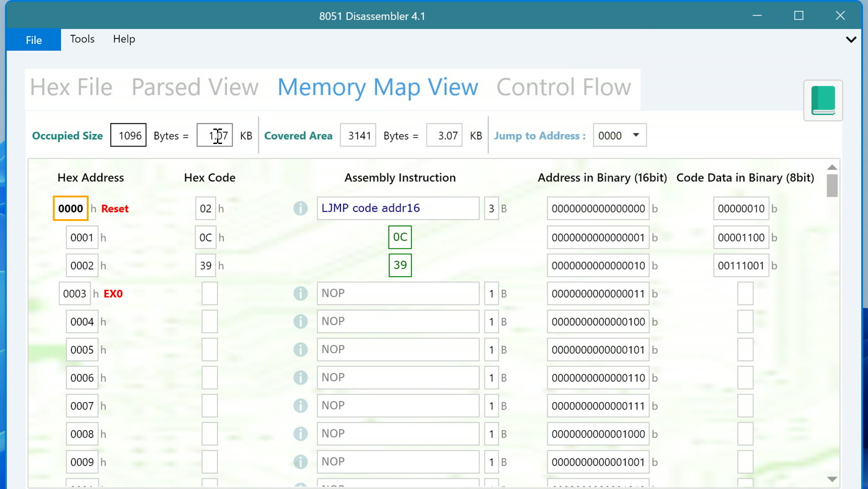Open the green book documentation icon

(823, 101)
